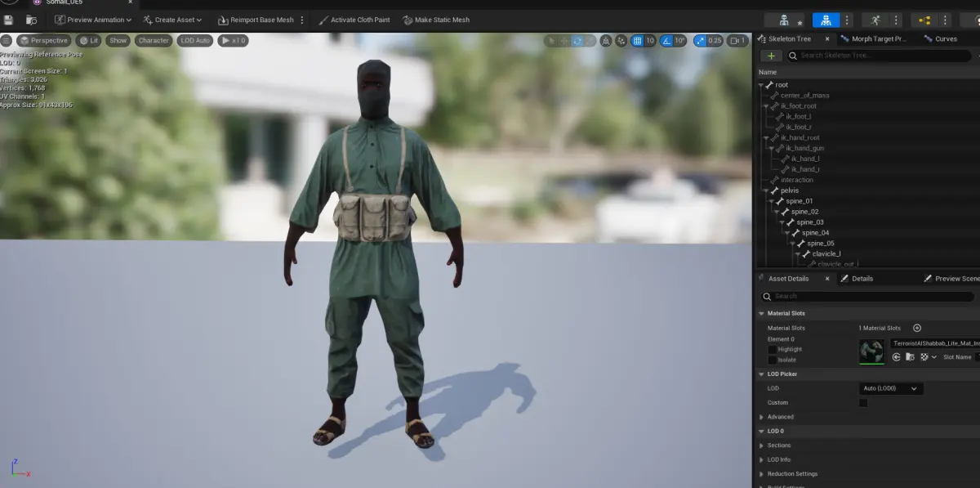This screenshot has width=980, height=488.
Task: Close the Skeleton Tree tab
Action: click(826, 39)
